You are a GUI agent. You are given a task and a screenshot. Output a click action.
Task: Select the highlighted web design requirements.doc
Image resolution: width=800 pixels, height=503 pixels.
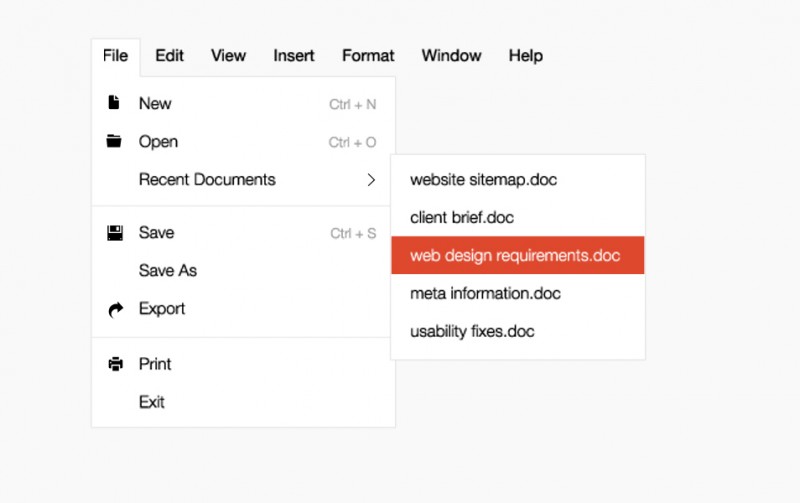pos(515,256)
